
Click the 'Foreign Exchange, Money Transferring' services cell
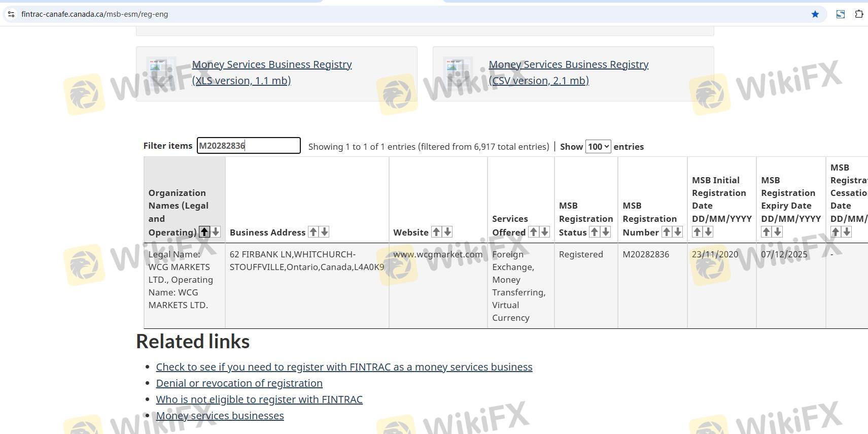tap(521, 286)
